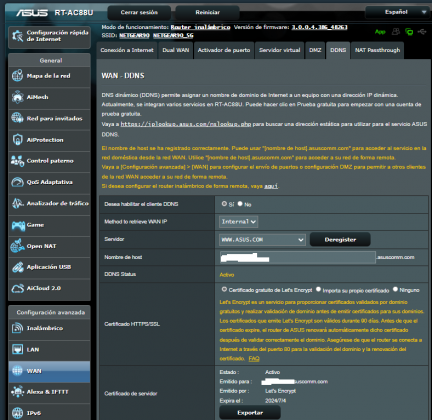Open the Aplicación USB icon
The width and height of the screenshot is (432, 420).
pyautogui.click(x=17, y=267)
